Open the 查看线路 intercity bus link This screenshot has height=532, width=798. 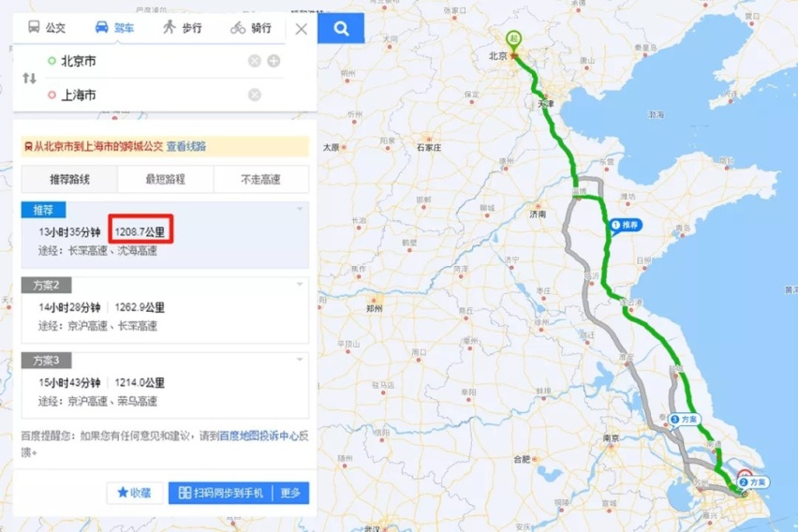point(186,147)
